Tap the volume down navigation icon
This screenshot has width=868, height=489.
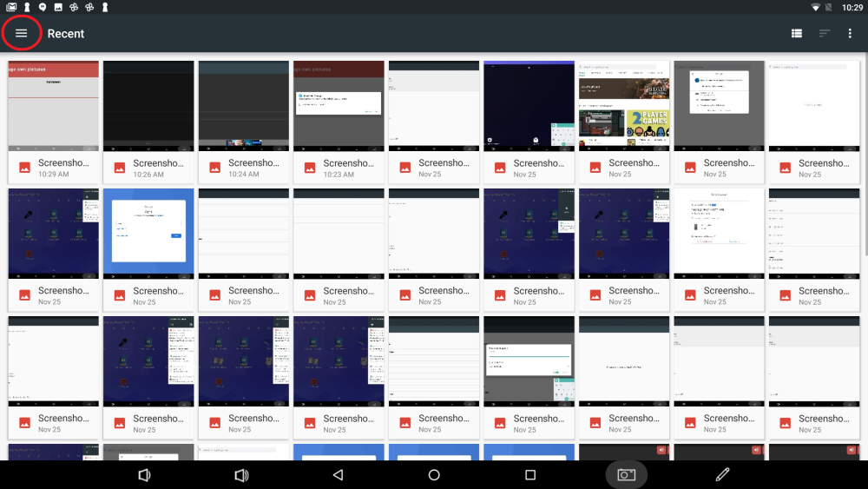click(x=144, y=474)
